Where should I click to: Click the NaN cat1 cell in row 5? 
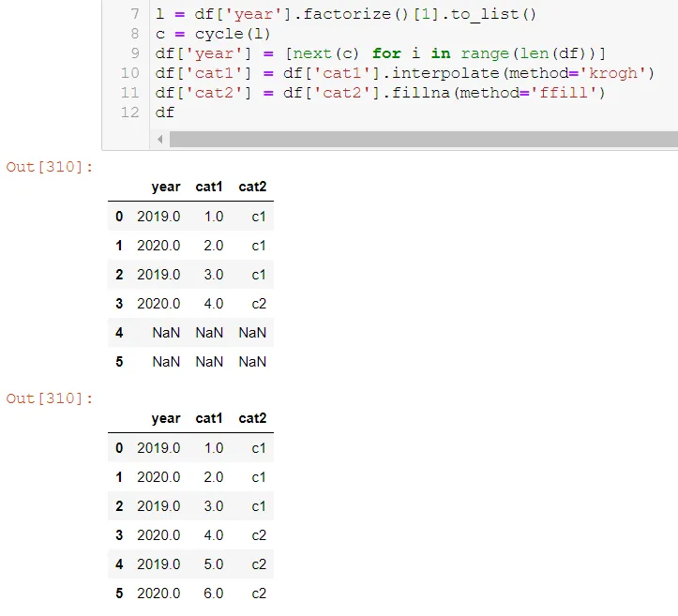(209, 361)
